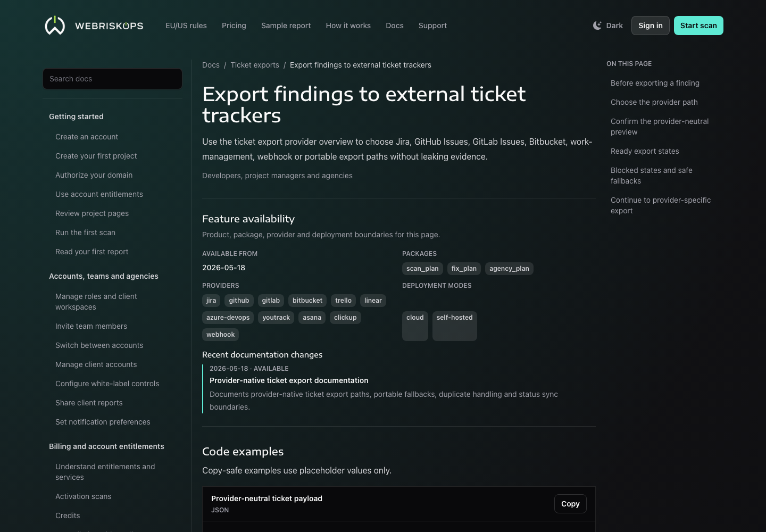
Task: Jump to Continue to provider-specific export
Action: (661, 205)
